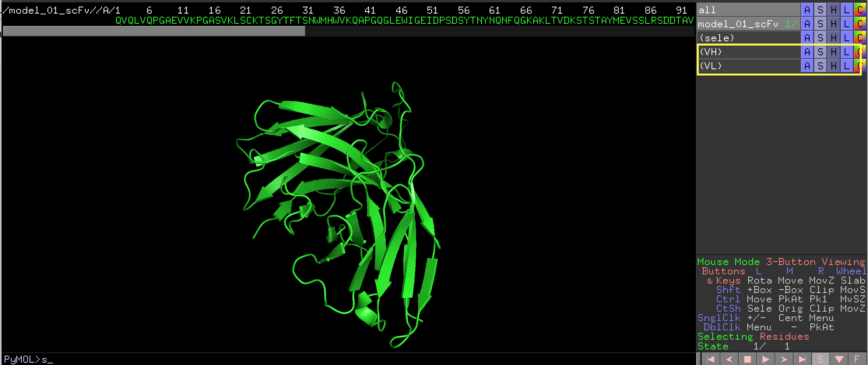Click in the PyMOL command input line
Screen dimensions: 868x365
point(348,359)
